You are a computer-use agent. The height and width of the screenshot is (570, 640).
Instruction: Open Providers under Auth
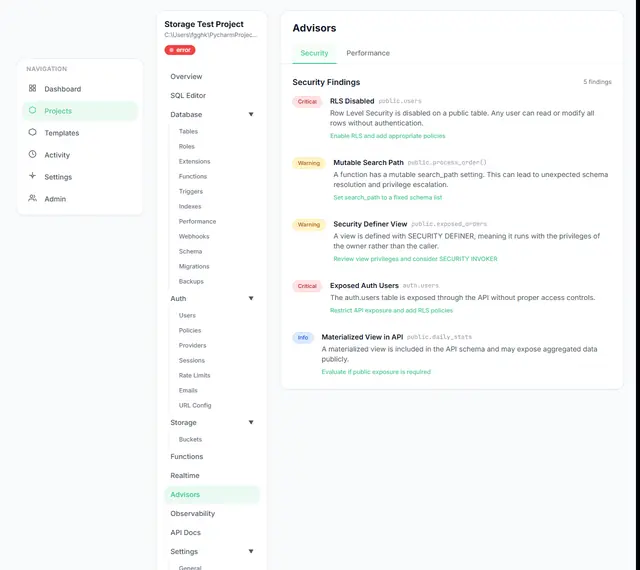192,346
